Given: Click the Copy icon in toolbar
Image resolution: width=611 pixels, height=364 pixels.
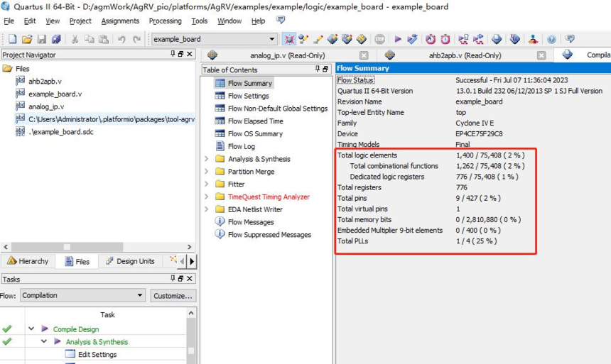Looking at the screenshot, I should (x=90, y=39).
